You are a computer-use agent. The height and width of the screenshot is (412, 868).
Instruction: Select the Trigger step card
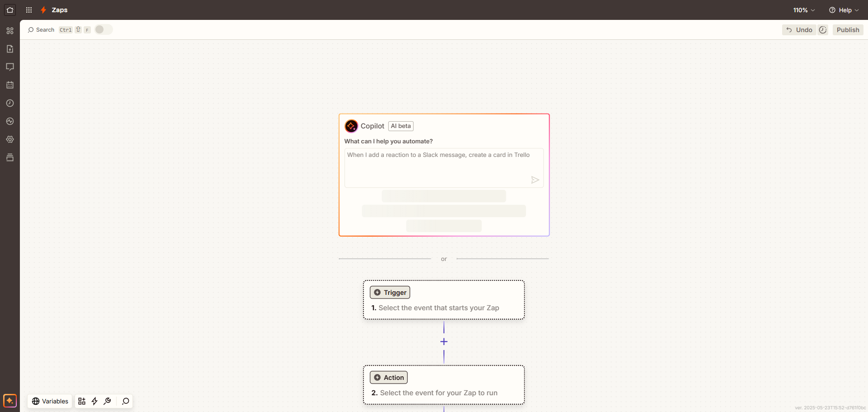click(443, 300)
